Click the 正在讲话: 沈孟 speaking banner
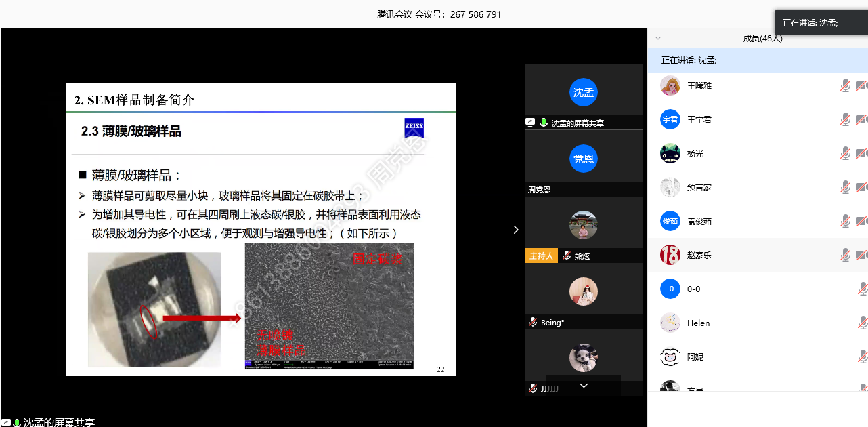 tap(689, 60)
